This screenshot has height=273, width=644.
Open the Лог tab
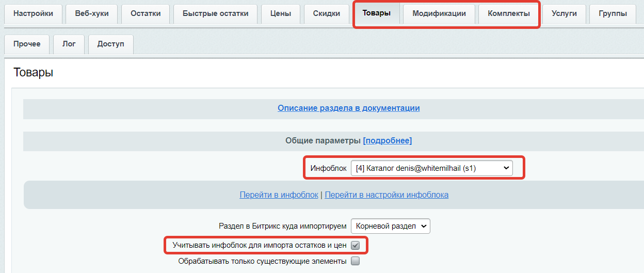(69, 44)
